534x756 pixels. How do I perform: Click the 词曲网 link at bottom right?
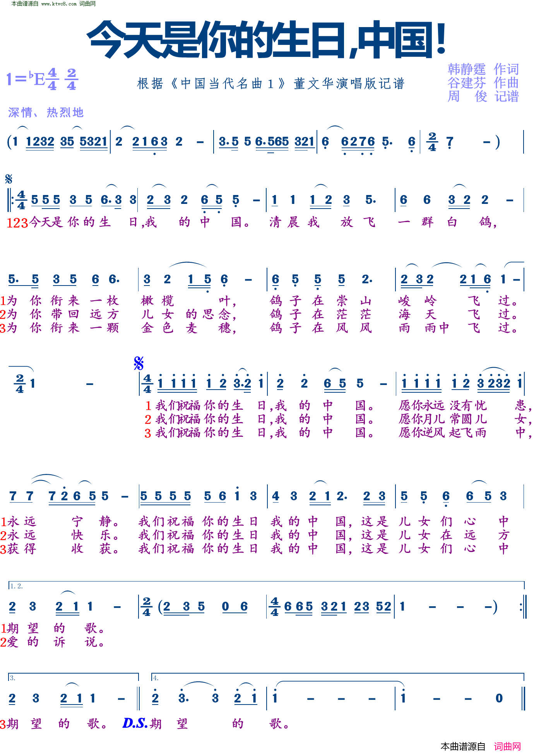507,746
